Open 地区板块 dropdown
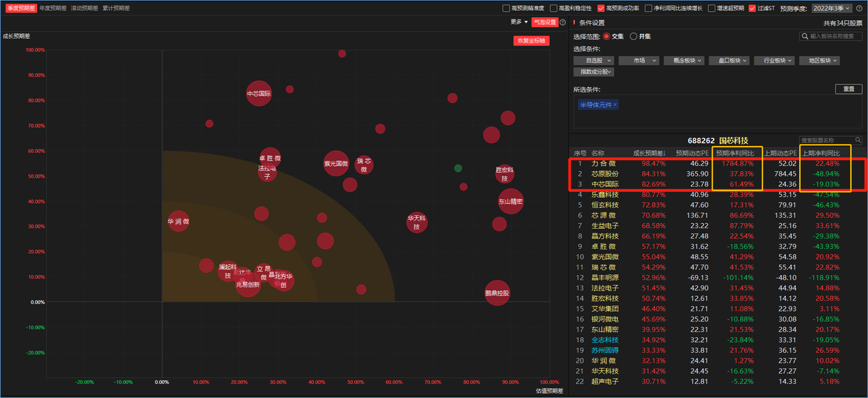Viewport: 868px width, 398px height. click(819, 60)
